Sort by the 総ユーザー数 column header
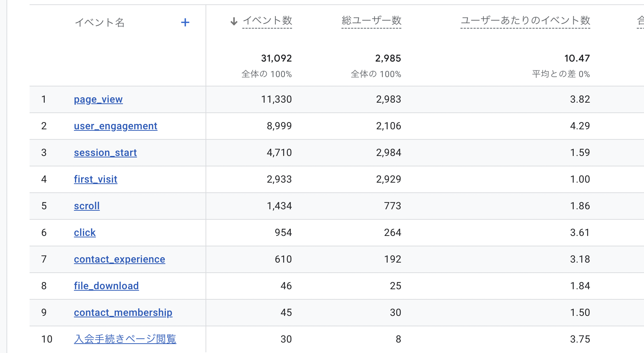Image resolution: width=644 pixels, height=353 pixels. pyautogui.click(x=371, y=21)
